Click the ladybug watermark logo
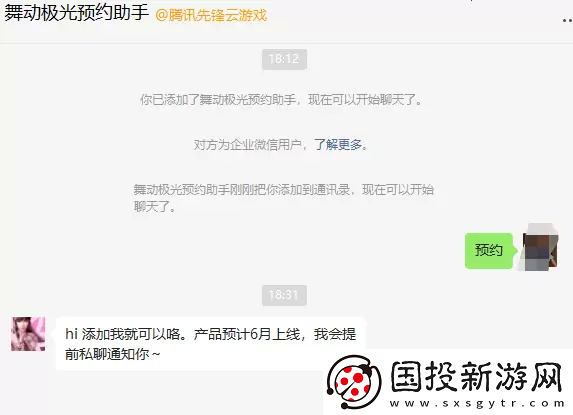This screenshot has height=415, width=573. coord(353,381)
